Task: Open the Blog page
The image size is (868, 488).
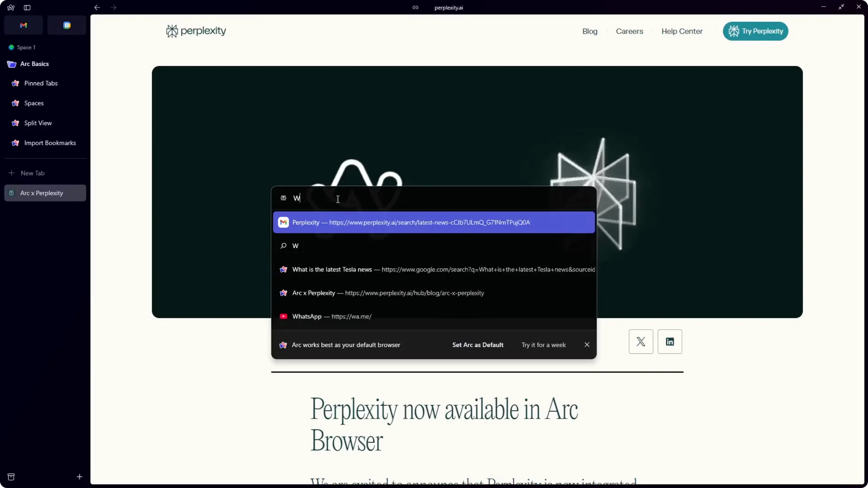Action: 590,31
